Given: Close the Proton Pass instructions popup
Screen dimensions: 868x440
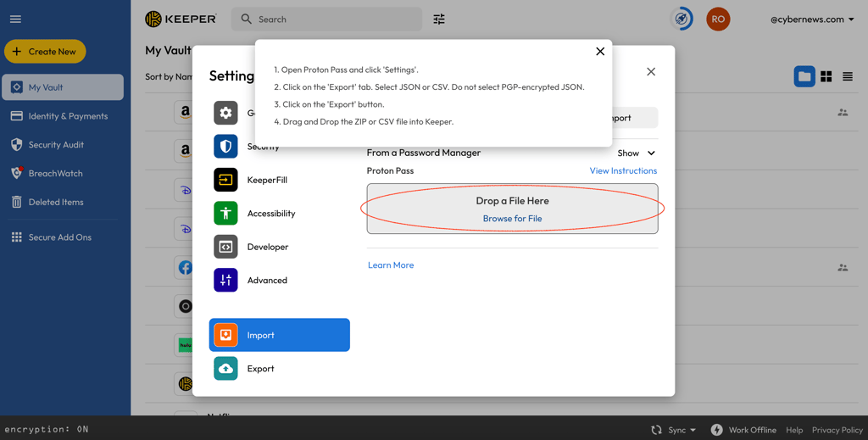Looking at the screenshot, I should coord(600,52).
